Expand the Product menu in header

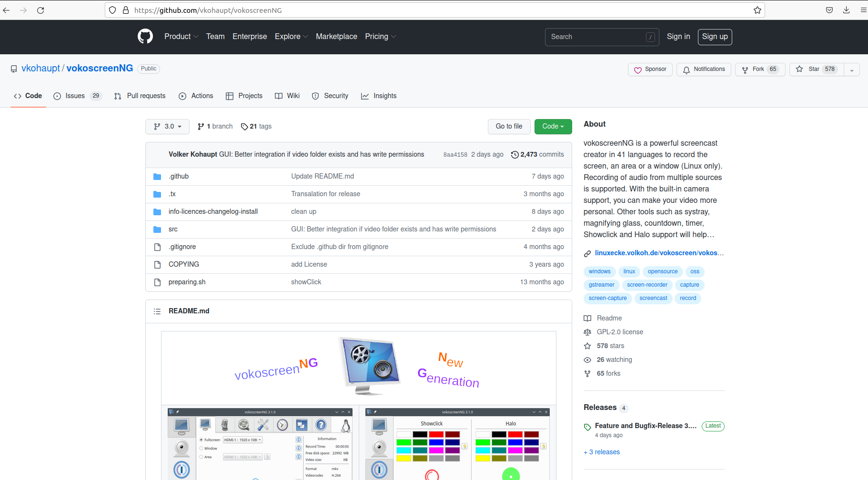coord(181,36)
